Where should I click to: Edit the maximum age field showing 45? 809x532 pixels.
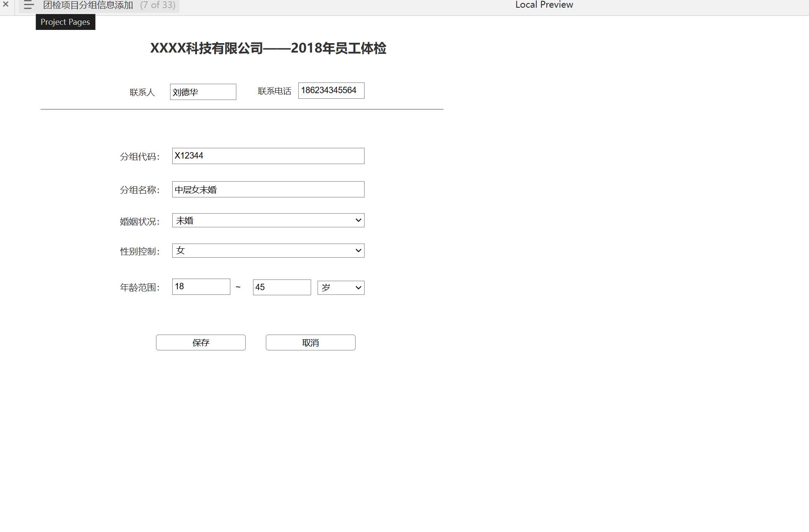click(x=282, y=288)
